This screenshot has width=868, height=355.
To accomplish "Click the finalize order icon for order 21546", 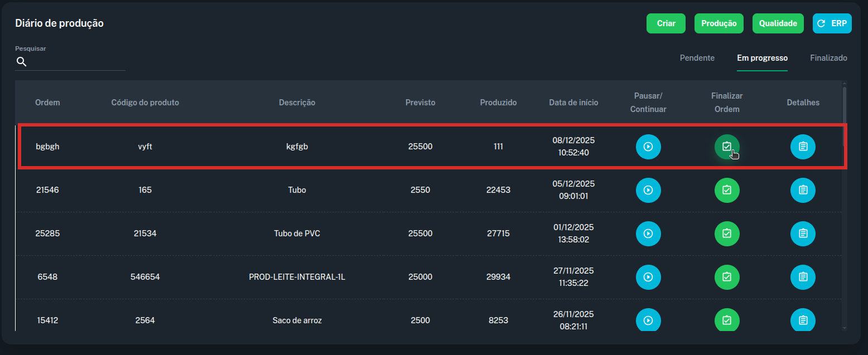I will coord(727,190).
